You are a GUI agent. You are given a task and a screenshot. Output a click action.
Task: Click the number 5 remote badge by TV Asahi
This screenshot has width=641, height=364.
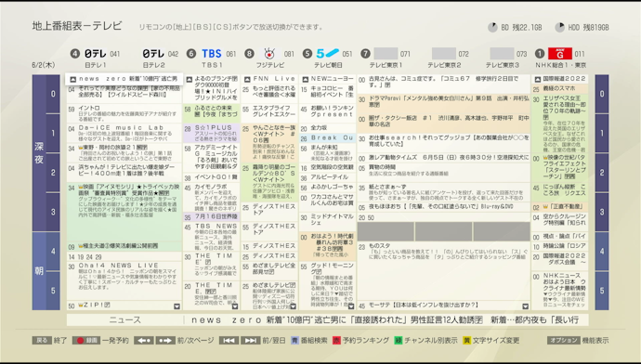[x=307, y=54]
